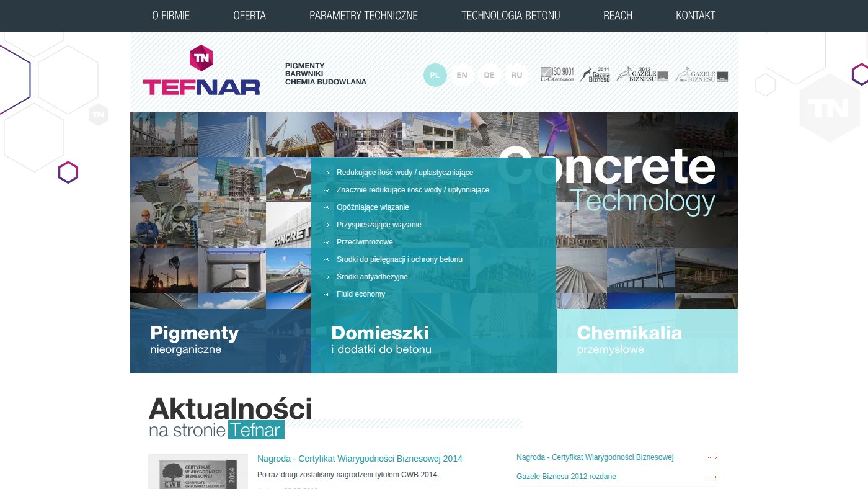868x489 pixels.
Task: Open 'Znacznie redukujące ilość wody / upłynniające'
Action: 413,190
